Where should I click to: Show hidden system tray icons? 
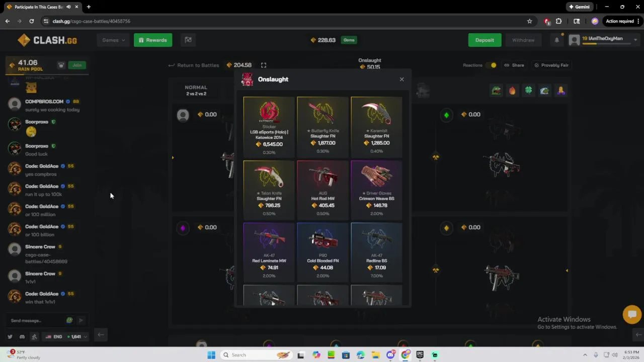click(585, 355)
